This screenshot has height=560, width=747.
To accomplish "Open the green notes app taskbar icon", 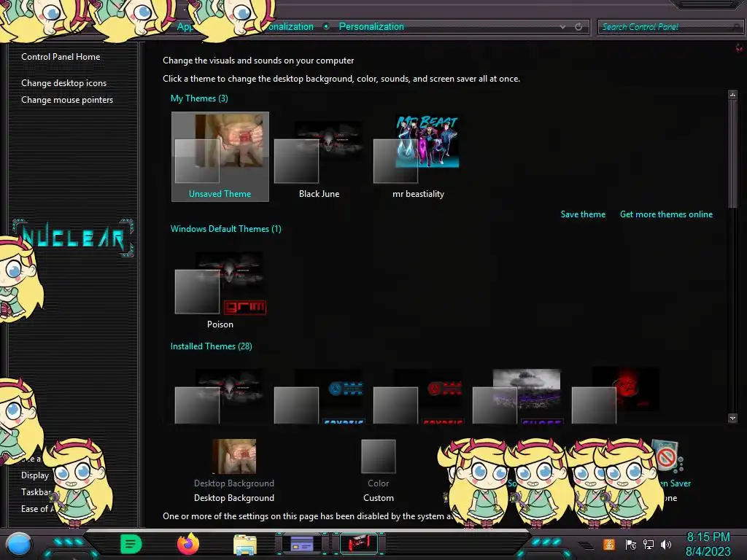I will [x=131, y=544].
